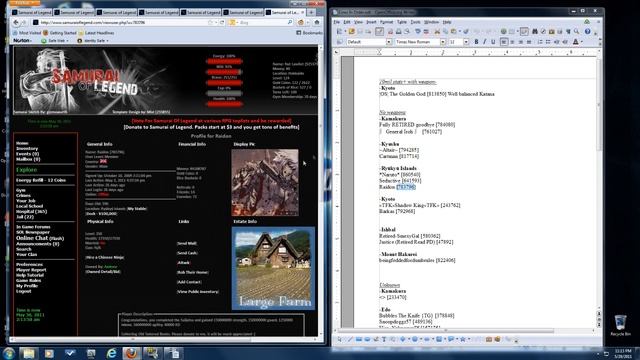Click the Firefox horizontal scrollbar
The width and height of the screenshot is (640, 360).
tap(164, 339)
